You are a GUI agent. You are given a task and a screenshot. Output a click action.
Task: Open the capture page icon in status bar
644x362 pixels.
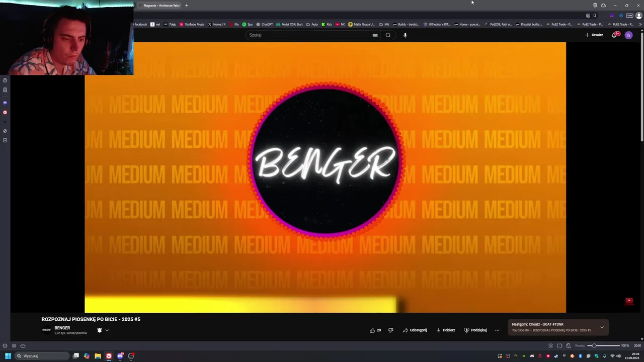550,346
